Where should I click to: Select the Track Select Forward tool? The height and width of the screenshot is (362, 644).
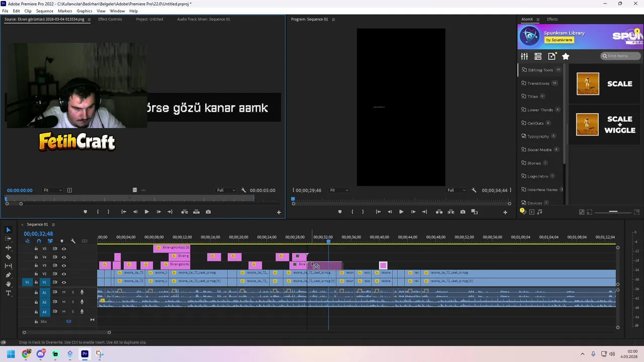coord(8,239)
